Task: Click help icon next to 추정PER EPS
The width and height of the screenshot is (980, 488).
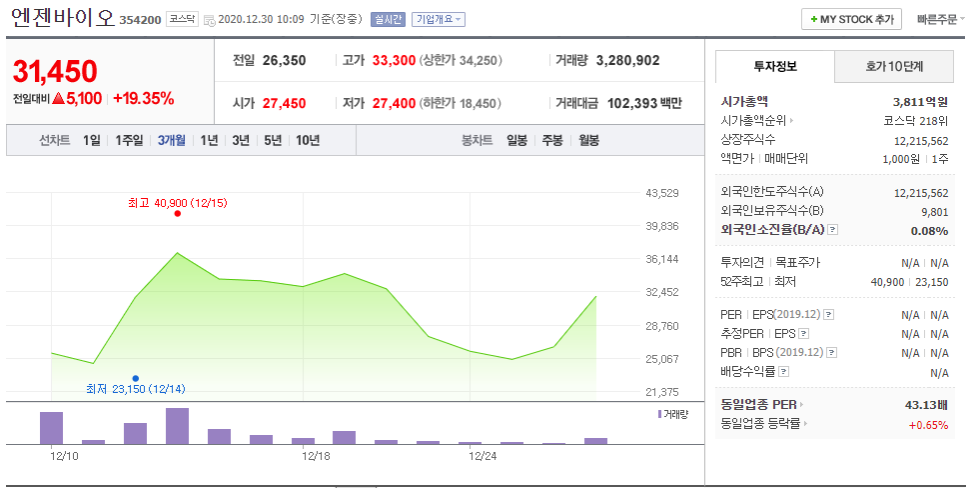Action: (x=804, y=333)
